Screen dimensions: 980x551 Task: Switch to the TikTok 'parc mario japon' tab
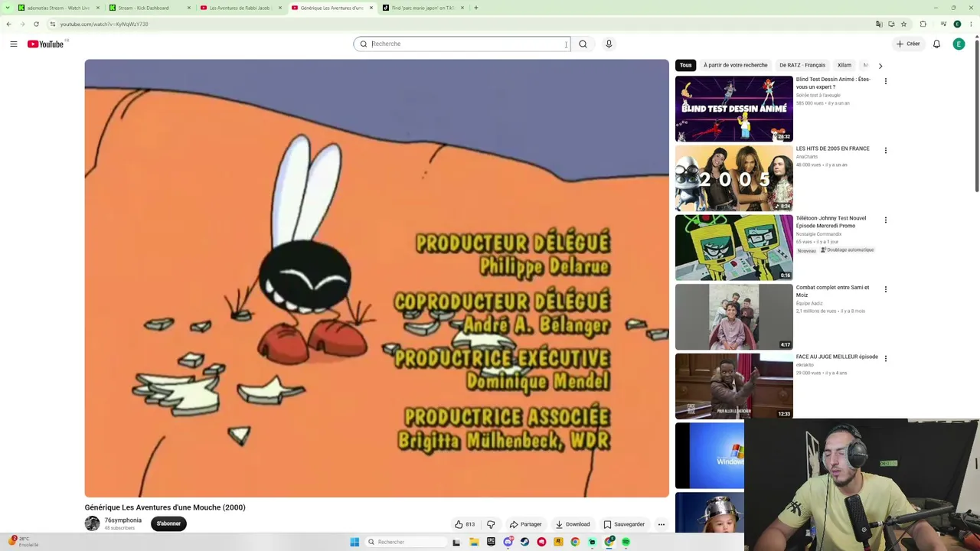[423, 8]
